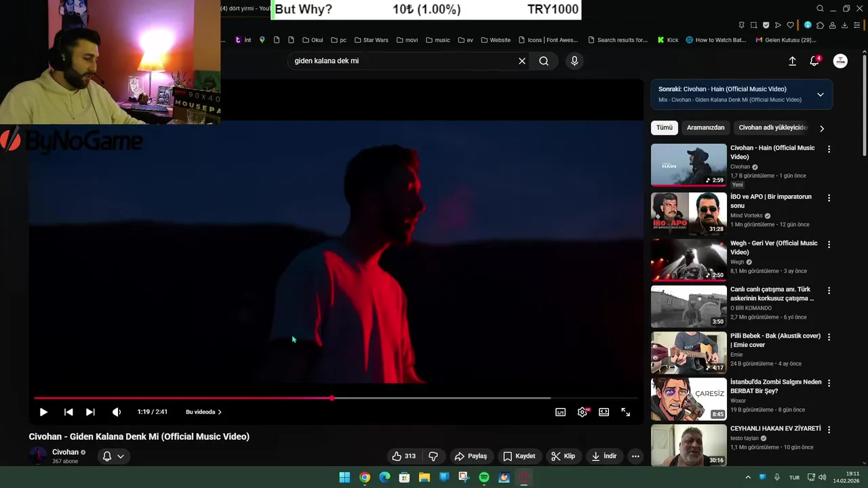Open Wegh - Geri Ver thumbnail
The height and width of the screenshot is (488, 868).
click(x=688, y=260)
